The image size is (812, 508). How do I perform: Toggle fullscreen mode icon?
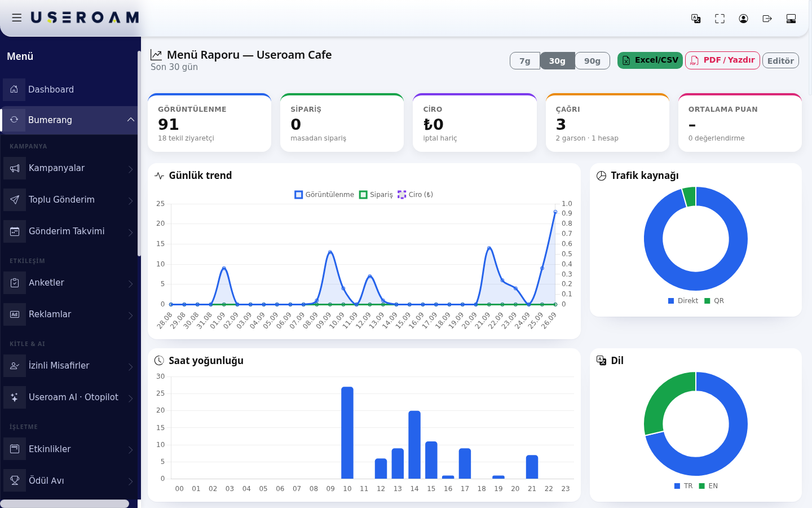click(x=720, y=19)
